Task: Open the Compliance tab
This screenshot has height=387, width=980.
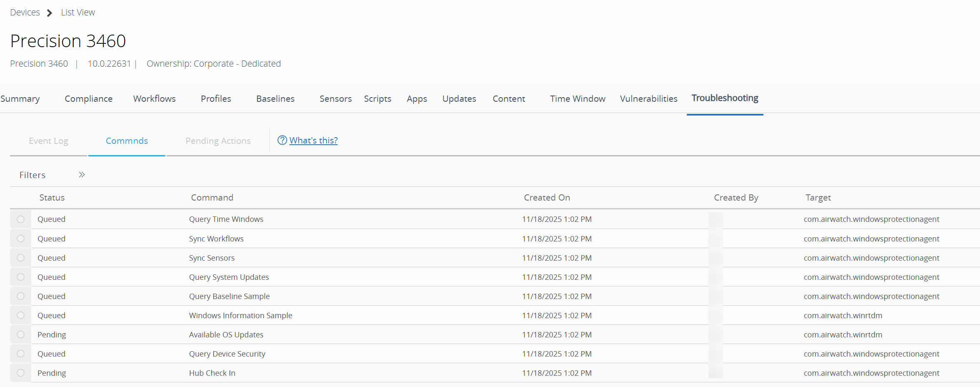Action: click(x=88, y=99)
